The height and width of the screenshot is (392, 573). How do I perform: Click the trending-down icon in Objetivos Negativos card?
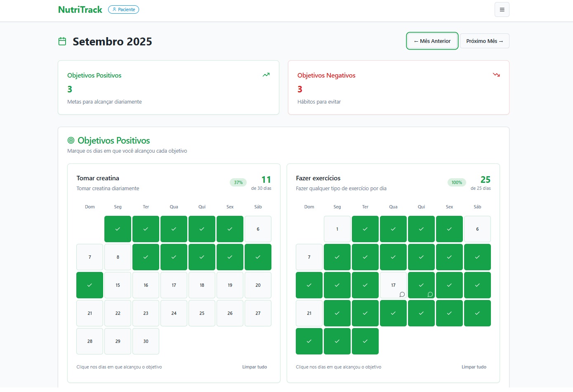496,75
